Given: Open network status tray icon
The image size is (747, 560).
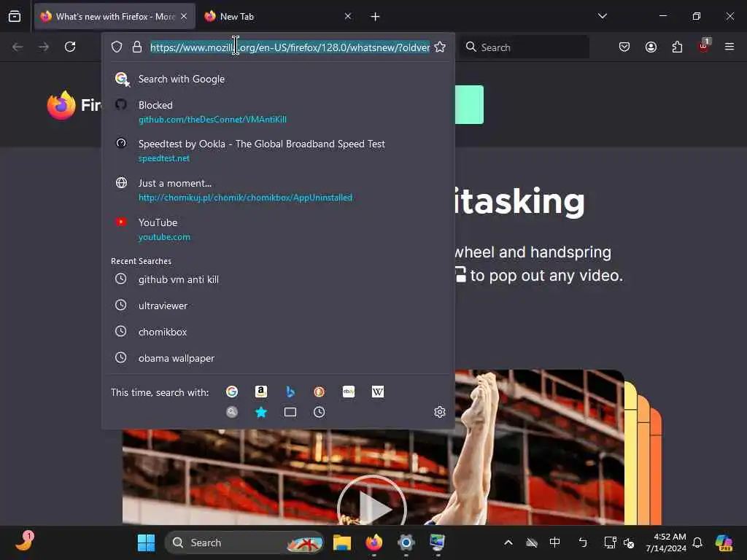Looking at the screenshot, I should pos(610,542).
